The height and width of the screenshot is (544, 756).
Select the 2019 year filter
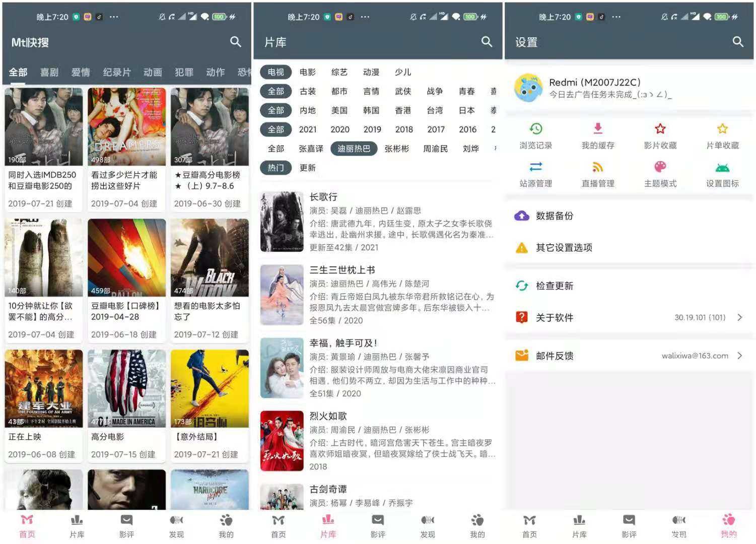tap(372, 129)
